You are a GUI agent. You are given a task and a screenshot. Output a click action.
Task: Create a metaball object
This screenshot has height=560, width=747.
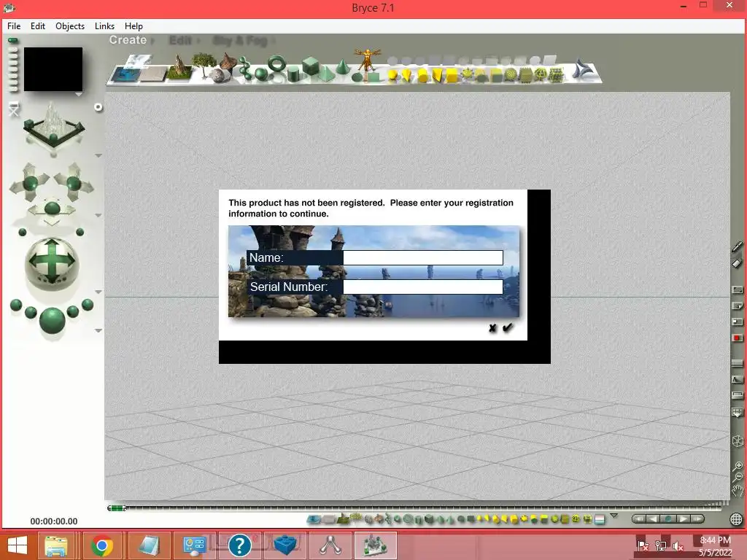pyautogui.click(x=245, y=67)
